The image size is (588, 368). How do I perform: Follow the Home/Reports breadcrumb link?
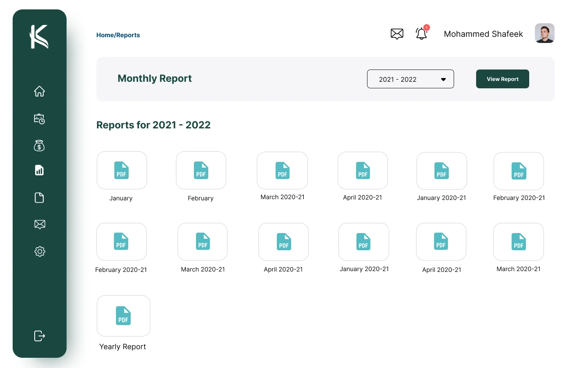click(118, 35)
